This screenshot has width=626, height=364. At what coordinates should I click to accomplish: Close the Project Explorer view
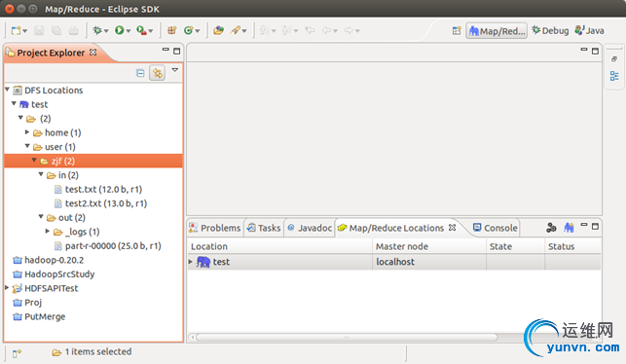coord(93,53)
